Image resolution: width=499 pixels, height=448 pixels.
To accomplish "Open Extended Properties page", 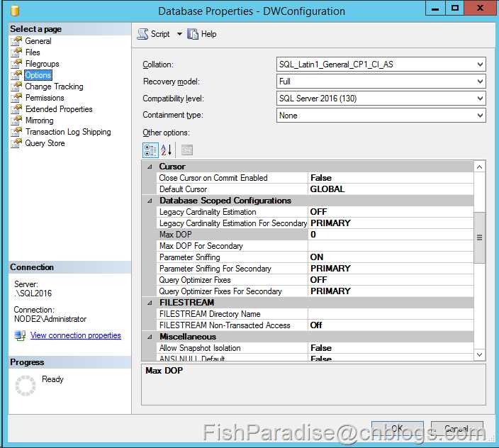I will tap(59, 109).
